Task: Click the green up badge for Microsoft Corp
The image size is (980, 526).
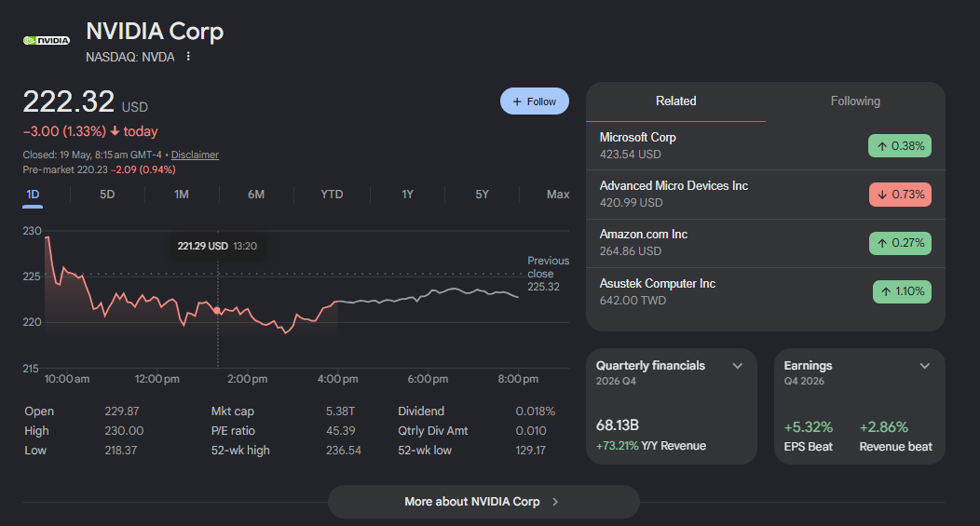Action: tap(899, 145)
